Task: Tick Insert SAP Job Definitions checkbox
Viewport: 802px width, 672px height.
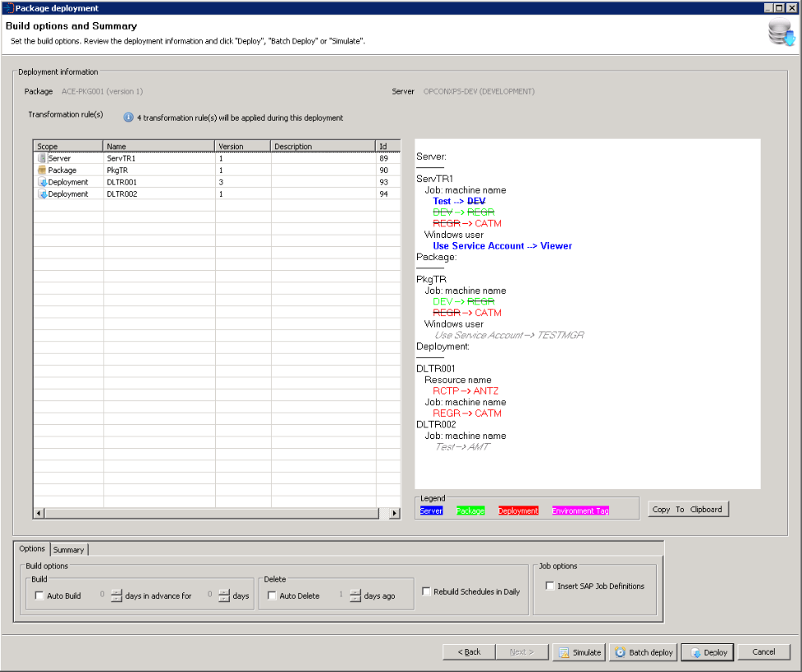Action: click(x=550, y=586)
